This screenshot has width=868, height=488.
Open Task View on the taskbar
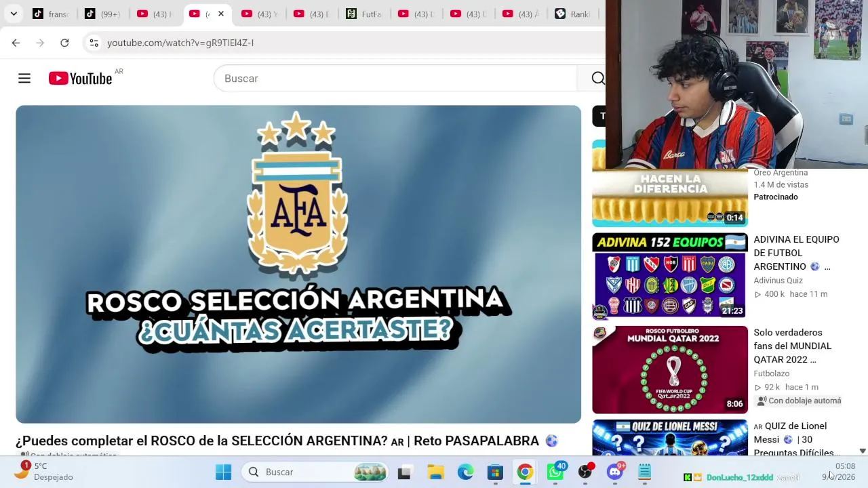(404, 472)
